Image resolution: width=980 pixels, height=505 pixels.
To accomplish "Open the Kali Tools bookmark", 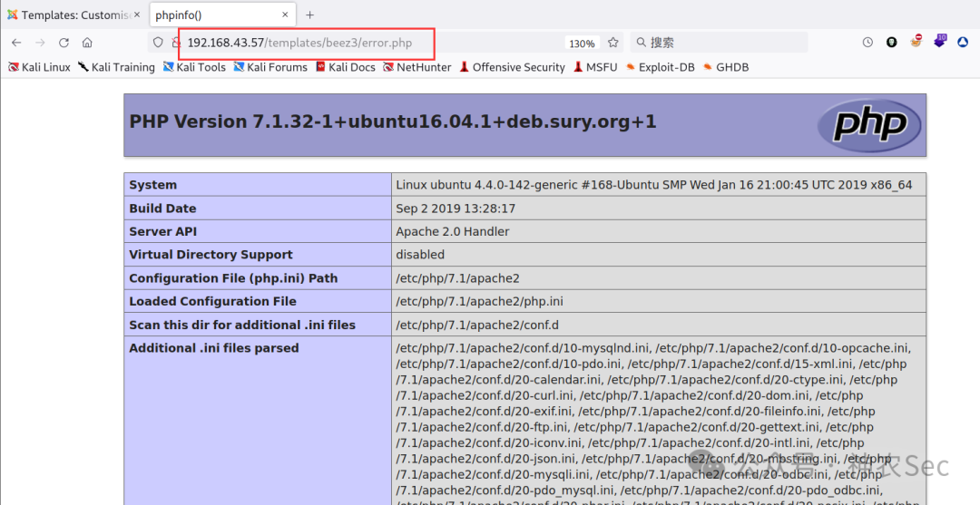I will point(194,67).
